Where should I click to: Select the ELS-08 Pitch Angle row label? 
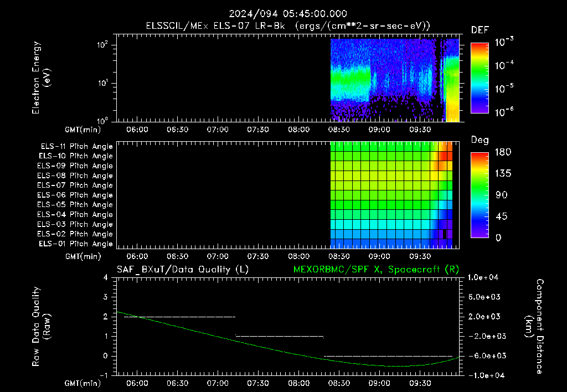coord(75,176)
